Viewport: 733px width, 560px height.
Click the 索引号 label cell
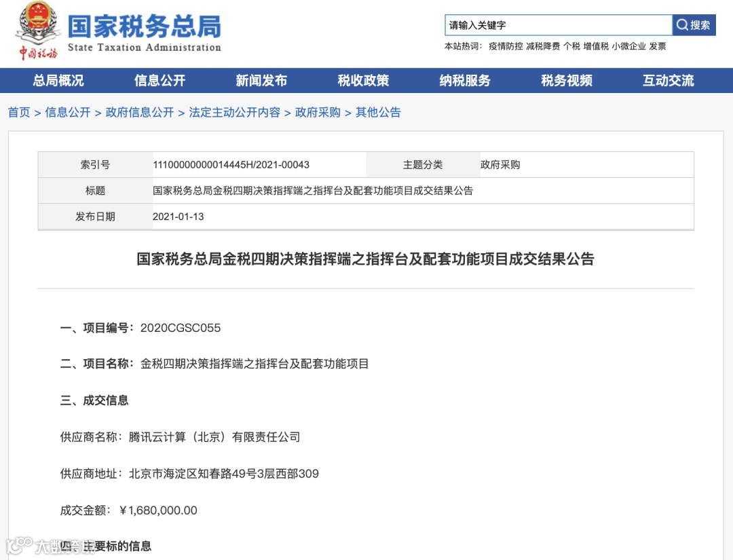pos(96,164)
